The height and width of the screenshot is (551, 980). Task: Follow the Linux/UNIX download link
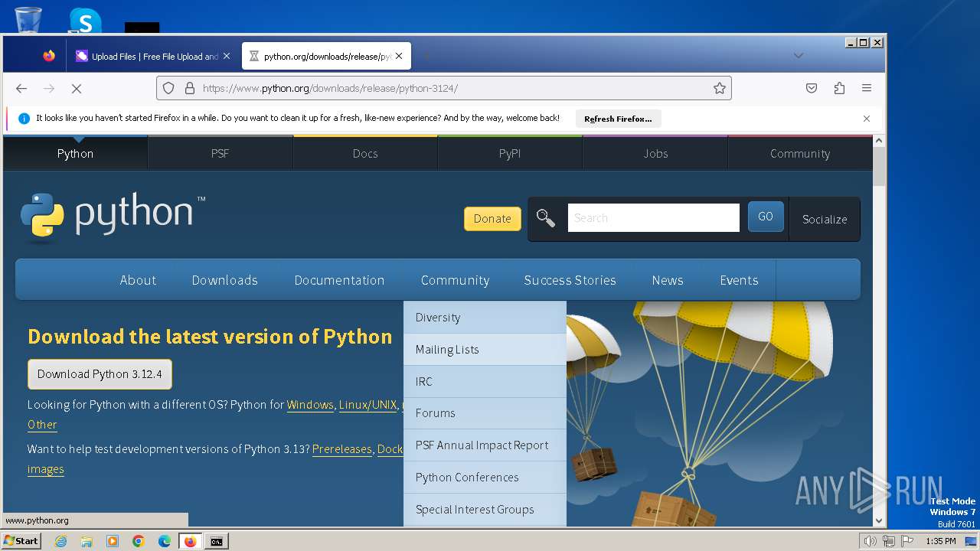(x=368, y=405)
